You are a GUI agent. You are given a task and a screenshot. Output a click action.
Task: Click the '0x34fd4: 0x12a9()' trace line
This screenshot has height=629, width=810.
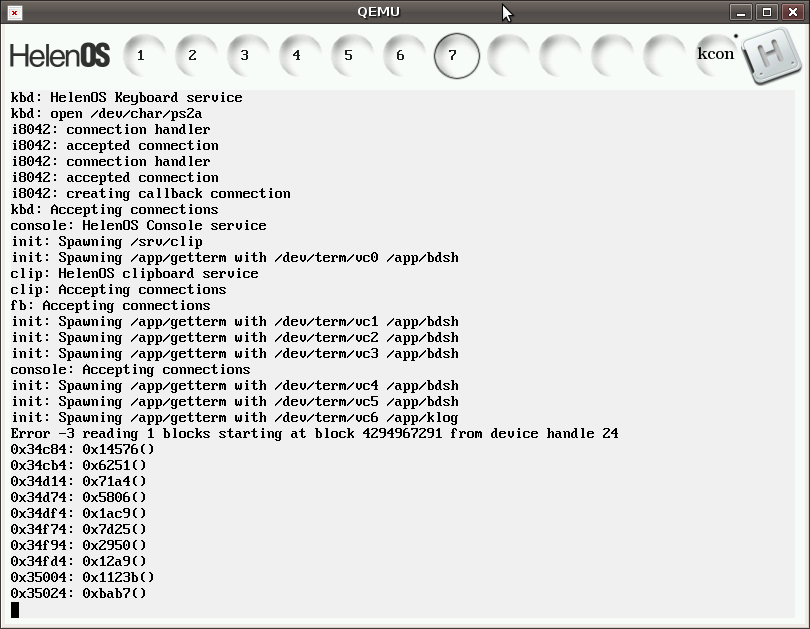79,562
